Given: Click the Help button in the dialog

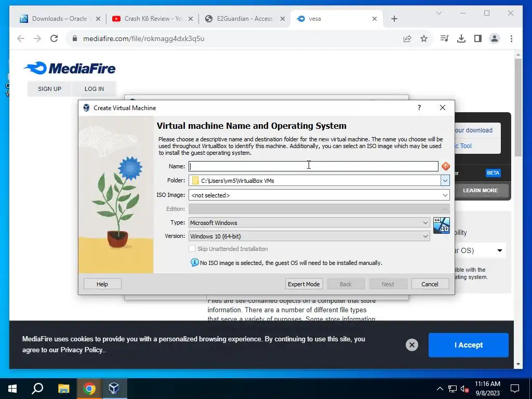Looking at the screenshot, I should tap(102, 284).
